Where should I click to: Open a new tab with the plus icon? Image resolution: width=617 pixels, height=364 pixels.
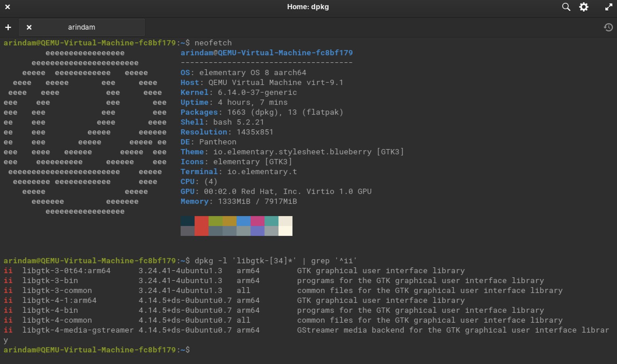8,27
